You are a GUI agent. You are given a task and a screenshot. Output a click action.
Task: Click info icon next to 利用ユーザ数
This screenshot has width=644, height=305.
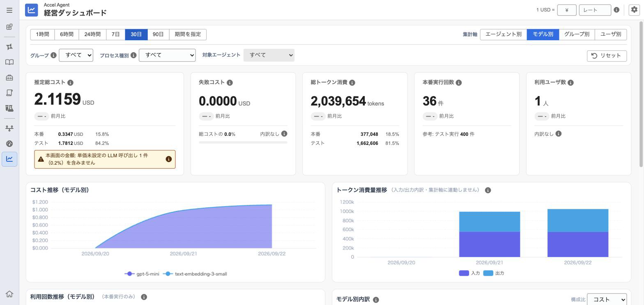[x=570, y=83]
